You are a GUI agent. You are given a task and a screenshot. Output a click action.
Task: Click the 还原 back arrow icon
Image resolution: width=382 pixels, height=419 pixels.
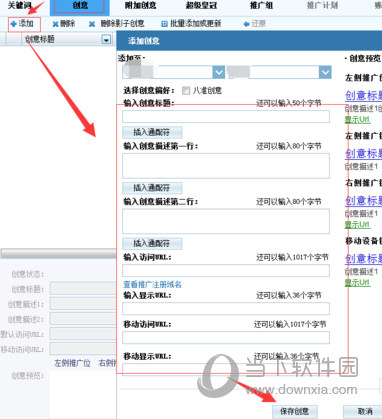tap(246, 24)
